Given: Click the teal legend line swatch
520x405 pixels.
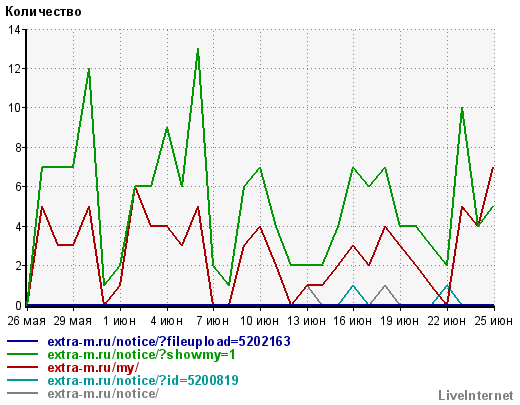Looking at the screenshot, I should [x=22, y=380].
